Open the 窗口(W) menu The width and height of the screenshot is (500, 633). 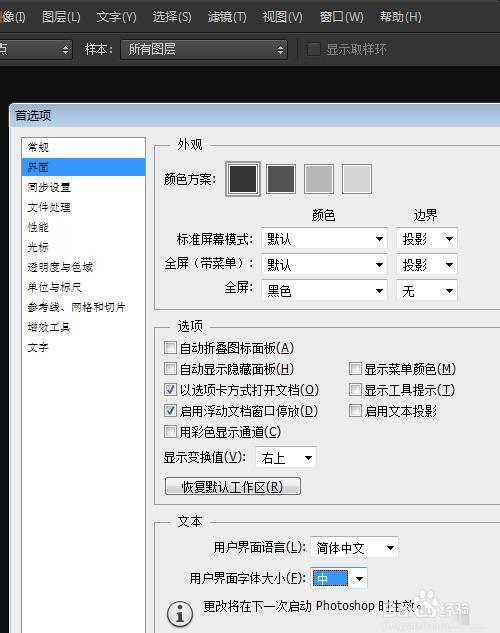pyautogui.click(x=341, y=17)
